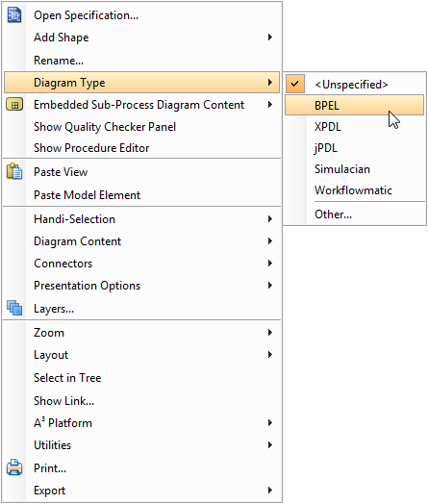This screenshot has height=504, width=428.
Task: Click the Print printer icon
Action: coord(14,467)
